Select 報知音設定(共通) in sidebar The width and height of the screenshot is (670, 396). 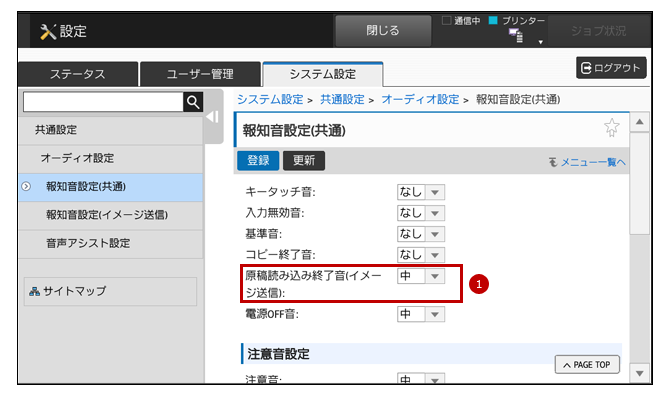click(111, 187)
